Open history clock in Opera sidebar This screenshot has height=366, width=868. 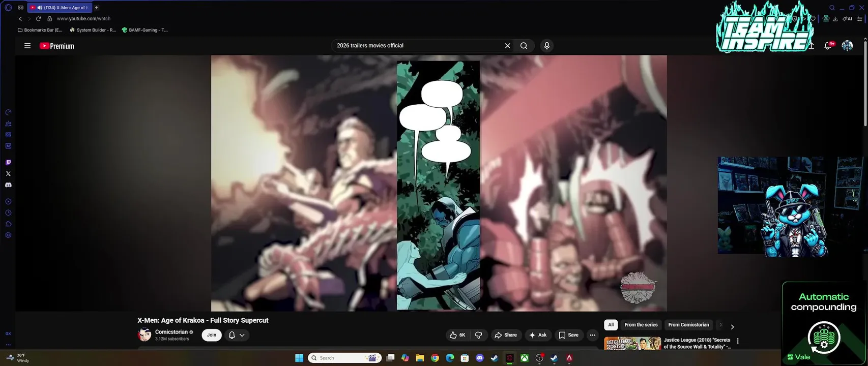point(8,213)
